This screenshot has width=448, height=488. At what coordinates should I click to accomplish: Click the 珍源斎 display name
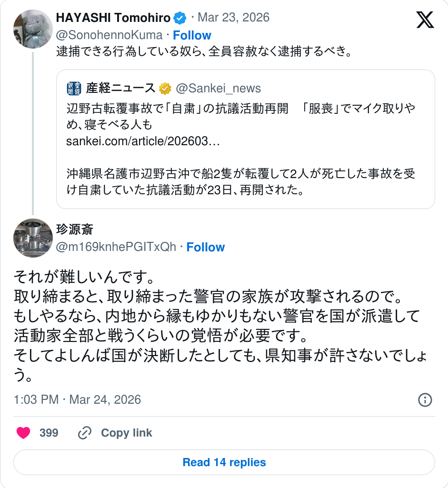(75, 229)
